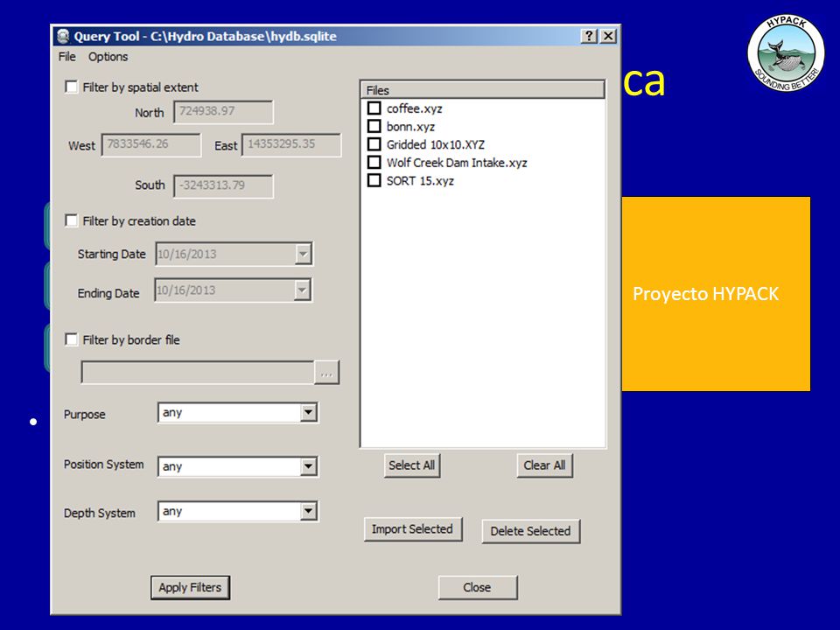Click the Clear All button
840x630 pixels.
click(x=544, y=465)
